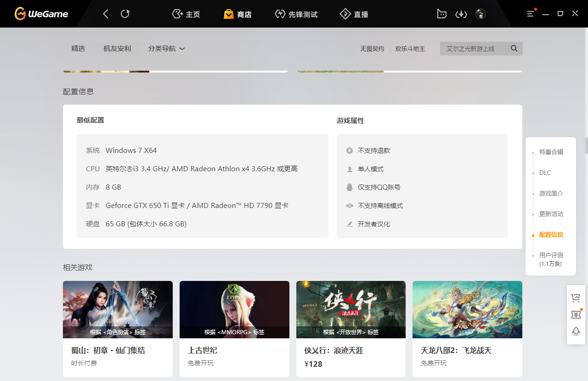
Task: Refresh the page with the reload icon
Action: click(125, 14)
